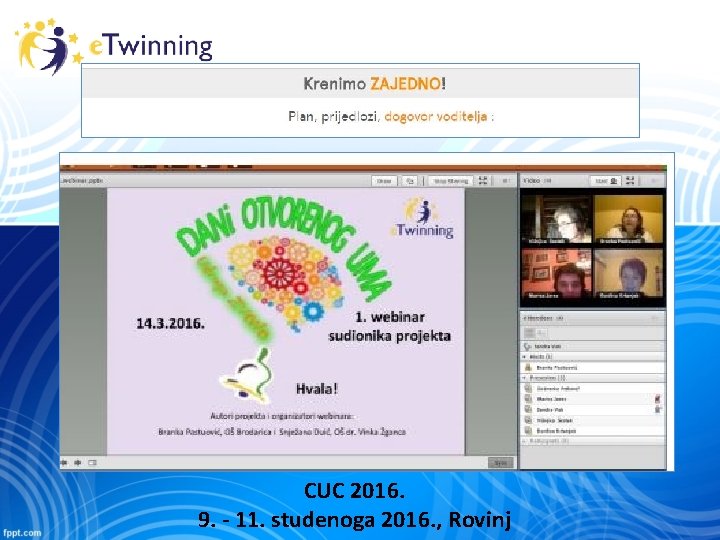Click the status icon on Sandra Vuk's row
Viewport: 720px width, 540px height.
(658, 410)
